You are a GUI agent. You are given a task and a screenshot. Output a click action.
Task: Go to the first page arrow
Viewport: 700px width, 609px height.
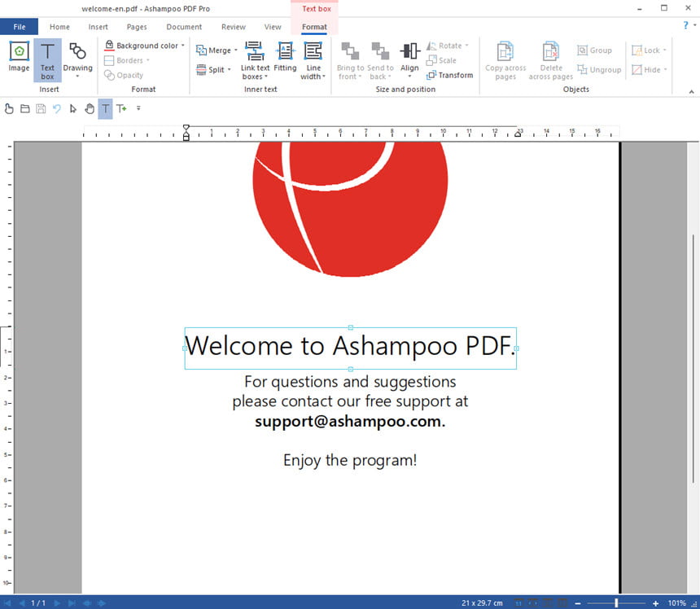point(7,602)
